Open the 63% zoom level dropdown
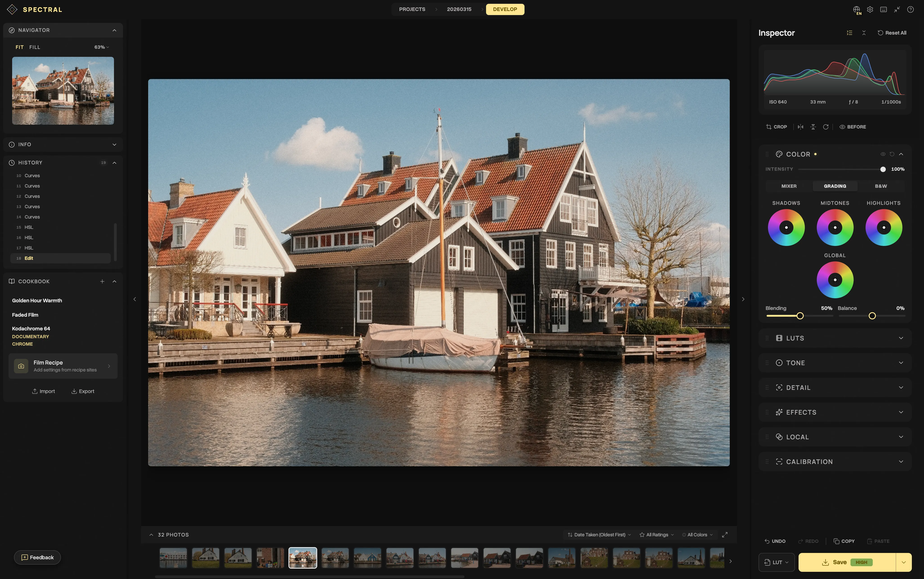The width and height of the screenshot is (924, 579). (101, 47)
